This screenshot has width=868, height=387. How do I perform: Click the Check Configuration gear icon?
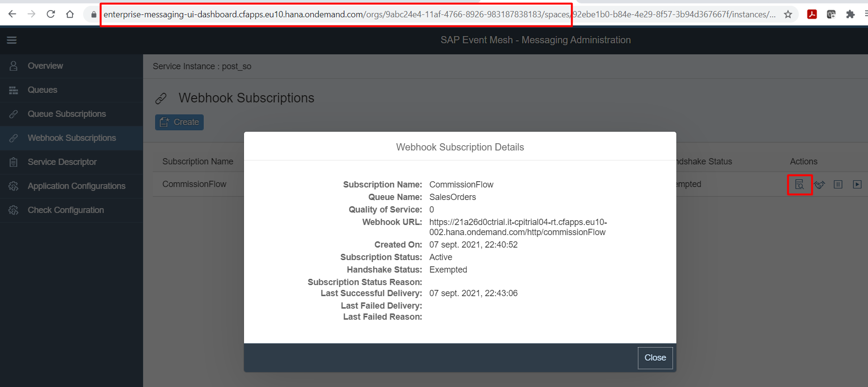[13, 210]
